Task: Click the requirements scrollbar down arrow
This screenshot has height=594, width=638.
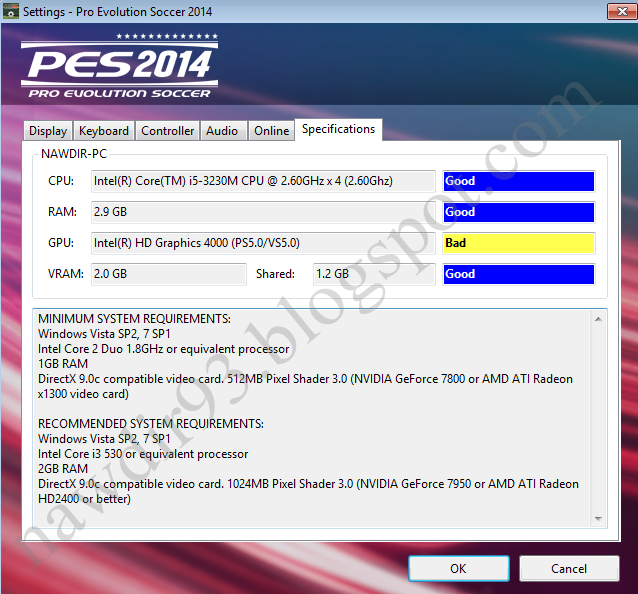Action: point(598,518)
